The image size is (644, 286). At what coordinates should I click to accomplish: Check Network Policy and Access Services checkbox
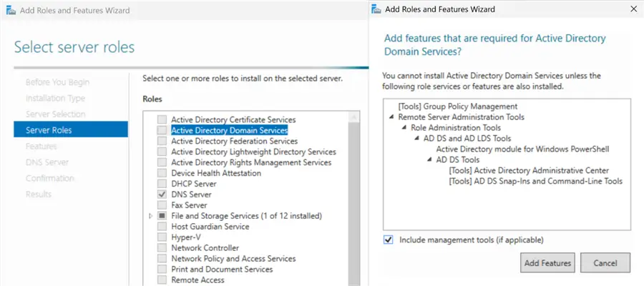click(x=162, y=259)
